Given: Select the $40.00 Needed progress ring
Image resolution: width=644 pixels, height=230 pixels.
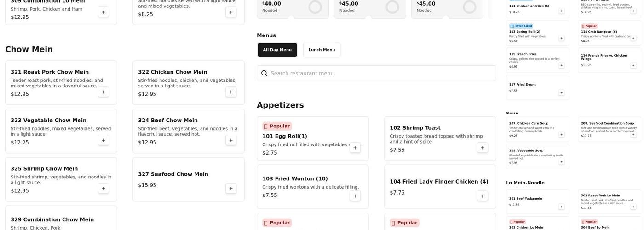Looking at the screenshot, I should (315, 7).
